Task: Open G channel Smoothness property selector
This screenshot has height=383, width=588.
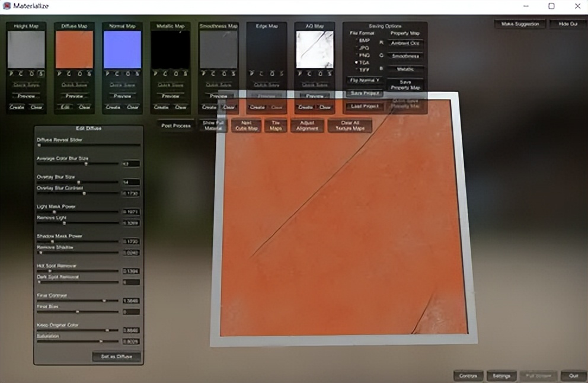Action: [405, 56]
